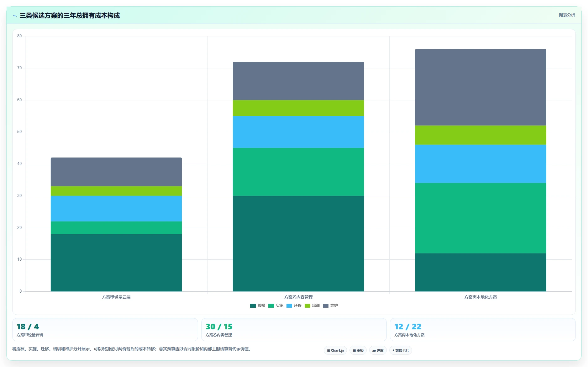Select the Chart.js tag chip
Image resolution: width=588 pixels, height=367 pixels.
335,350
